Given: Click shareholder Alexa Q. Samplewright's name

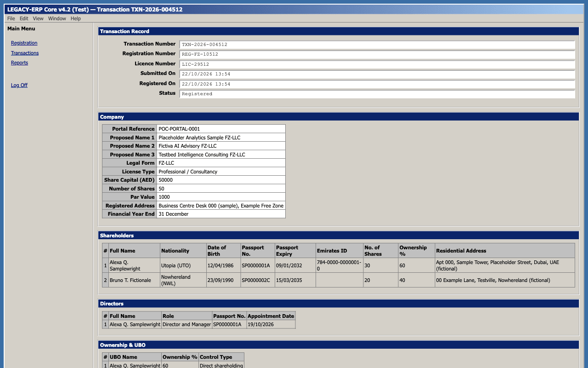Looking at the screenshot, I should (x=134, y=265).
